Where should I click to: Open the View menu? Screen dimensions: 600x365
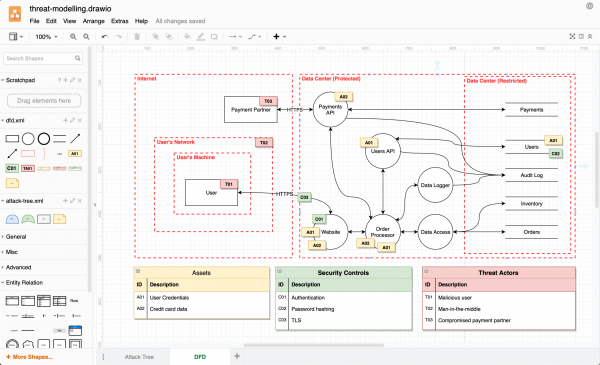pos(69,21)
